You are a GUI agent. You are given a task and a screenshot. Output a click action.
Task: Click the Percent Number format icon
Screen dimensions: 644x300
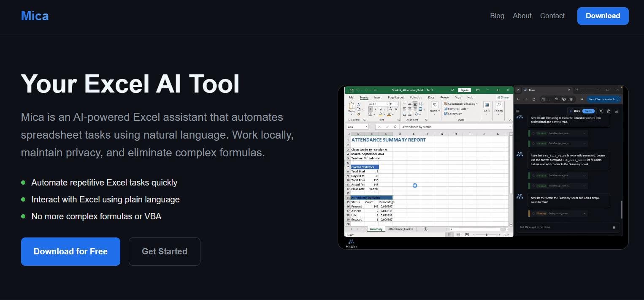pos(435,105)
